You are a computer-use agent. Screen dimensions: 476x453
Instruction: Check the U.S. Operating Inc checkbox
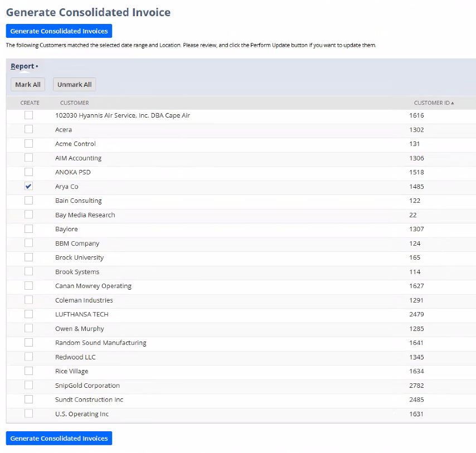click(28, 413)
